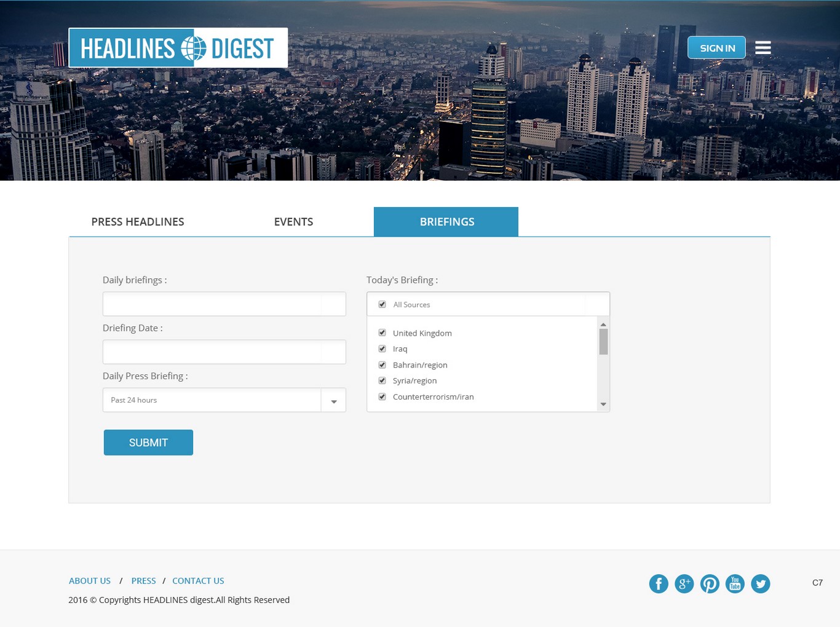Click the "Bahrain/region" source label
Screen dimensions: 840x627
420,365
